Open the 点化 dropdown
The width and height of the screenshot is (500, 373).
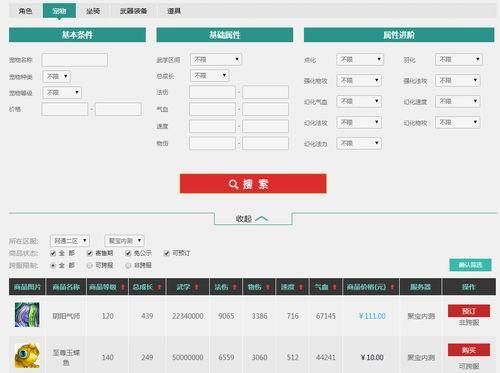pos(360,59)
